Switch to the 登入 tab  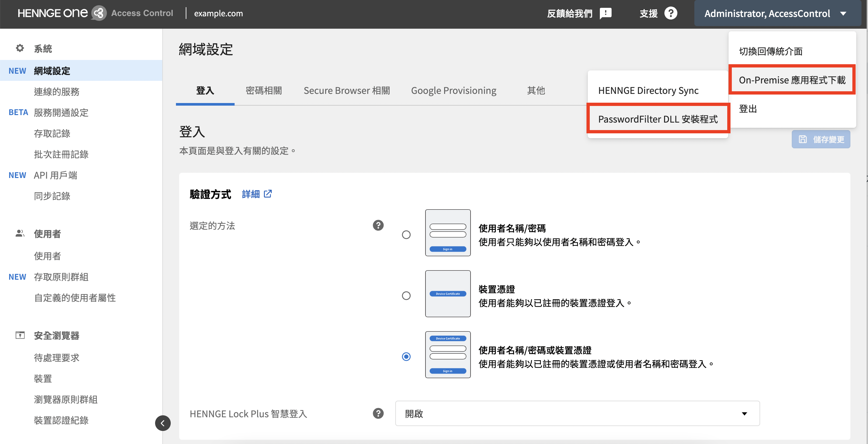click(205, 91)
